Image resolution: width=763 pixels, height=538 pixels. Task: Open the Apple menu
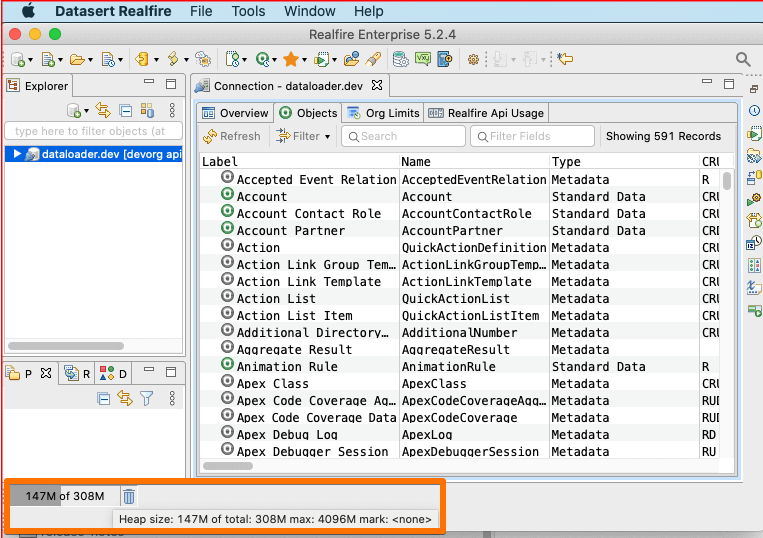point(28,11)
